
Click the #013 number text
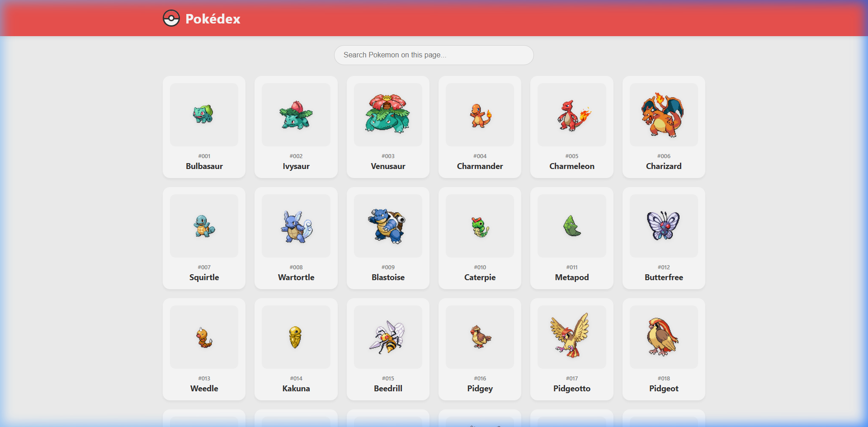tap(204, 379)
